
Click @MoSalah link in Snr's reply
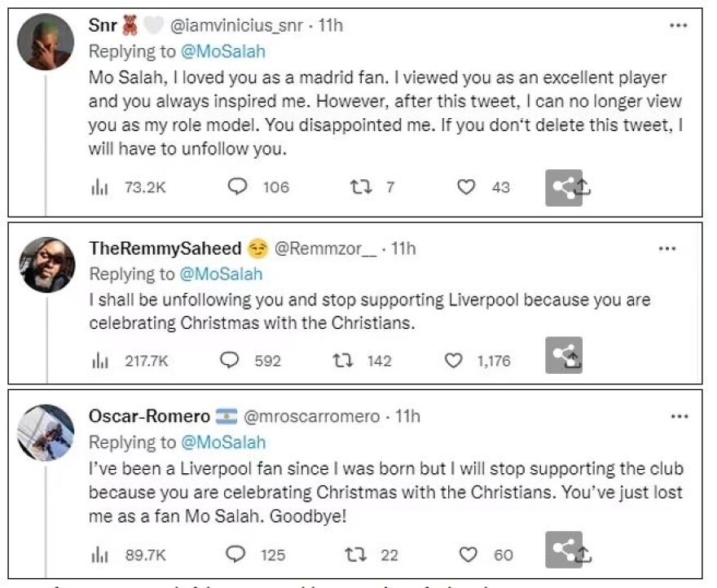tap(222, 51)
